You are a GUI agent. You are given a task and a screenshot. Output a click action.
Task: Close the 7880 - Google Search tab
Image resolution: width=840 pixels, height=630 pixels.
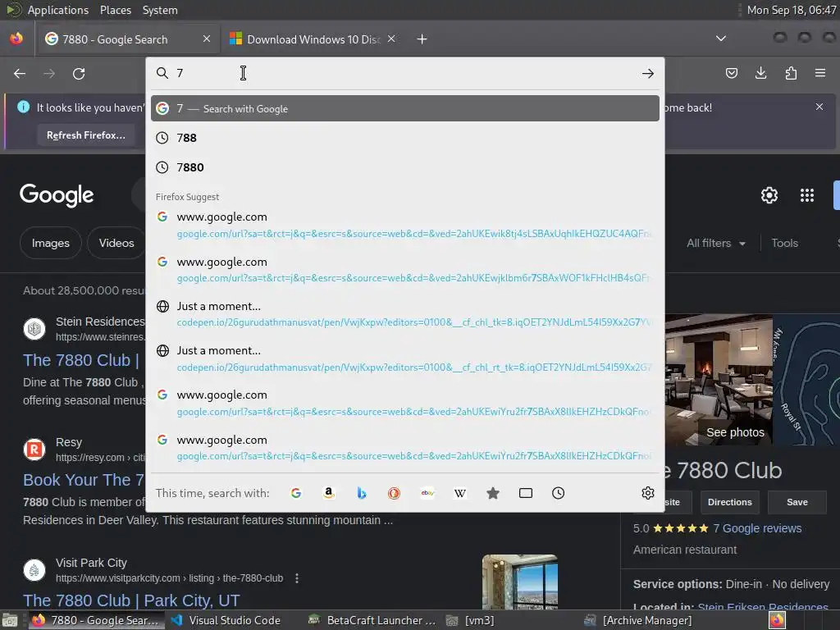click(x=206, y=39)
